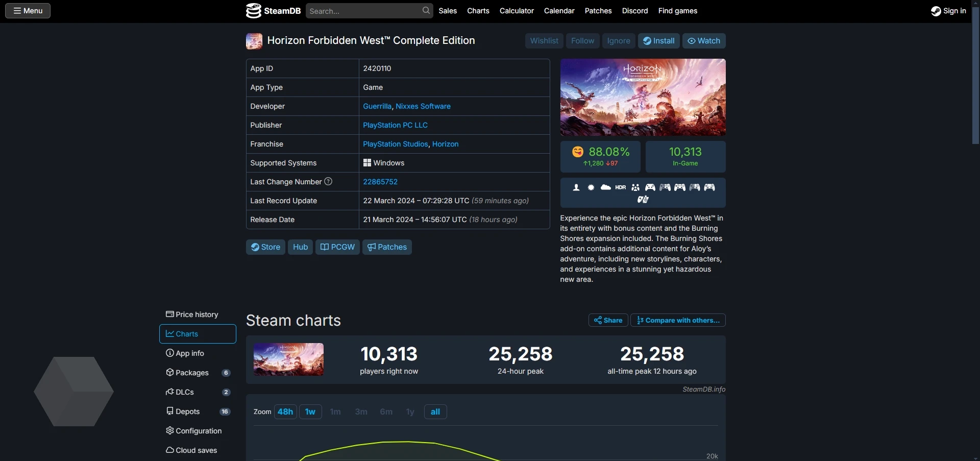Click the single-player person icon

pos(576,187)
